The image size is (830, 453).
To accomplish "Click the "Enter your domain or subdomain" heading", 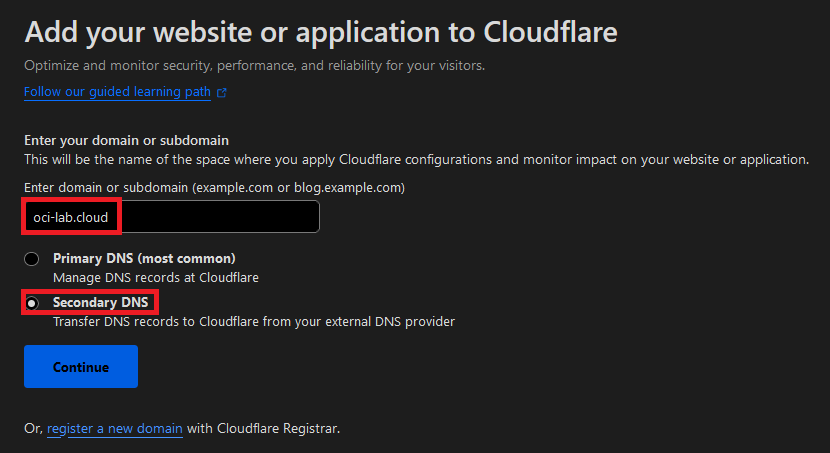I will tap(126, 141).
